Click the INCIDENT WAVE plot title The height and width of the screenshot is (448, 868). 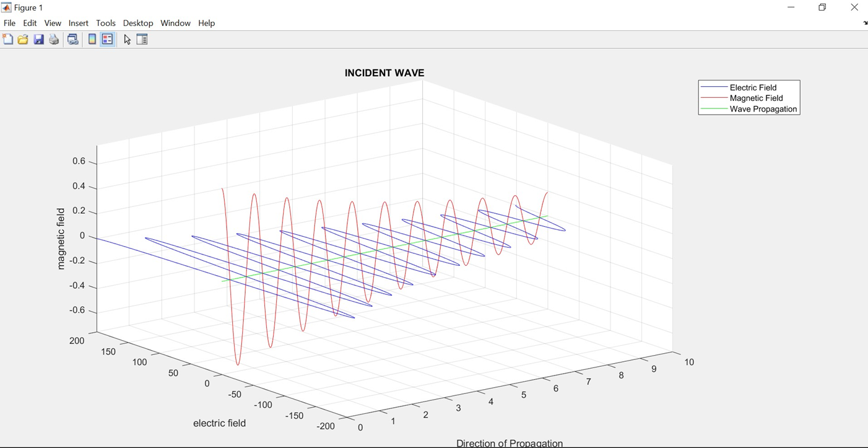coord(384,72)
